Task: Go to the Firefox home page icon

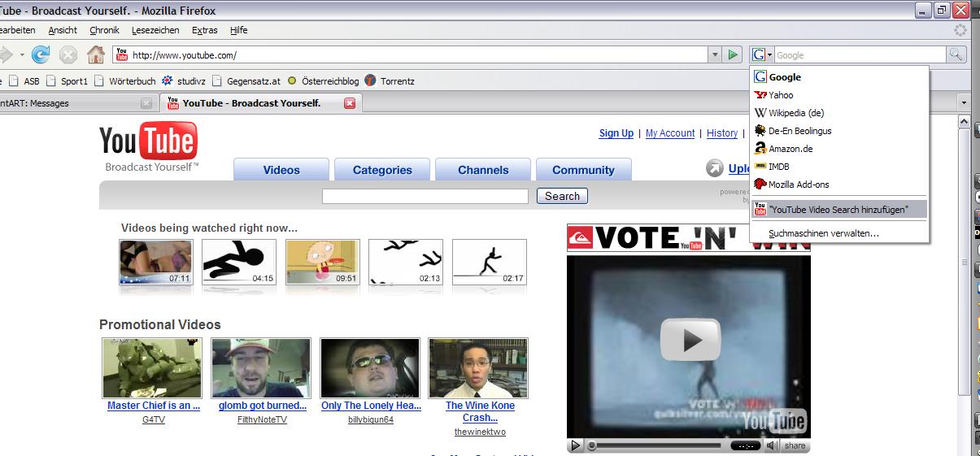Action: pos(96,54)
